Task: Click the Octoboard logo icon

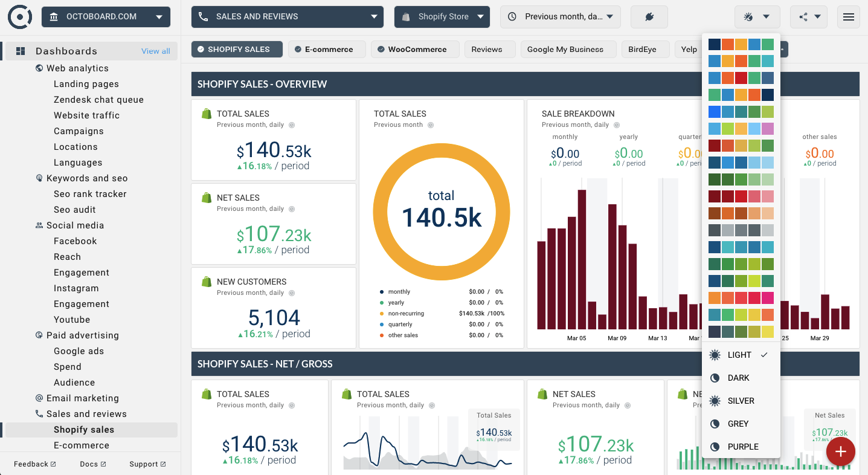Action: click(20, 17)
